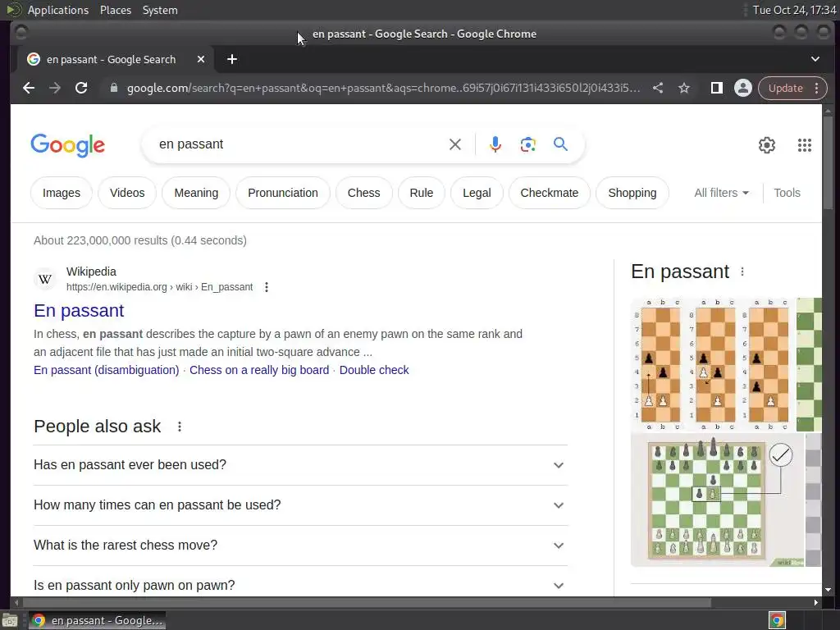View site security lock information
Viewport: 840px width, 630px height.
tap(113, 88)
